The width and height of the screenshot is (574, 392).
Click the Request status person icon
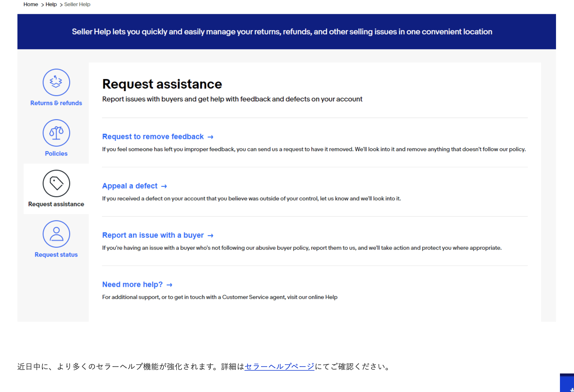coord(56,234)
